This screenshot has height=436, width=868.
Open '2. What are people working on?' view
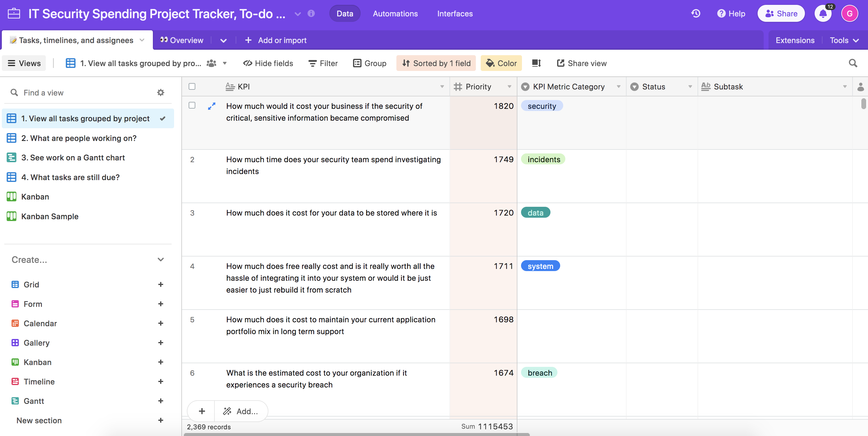(x=88, y=138)
